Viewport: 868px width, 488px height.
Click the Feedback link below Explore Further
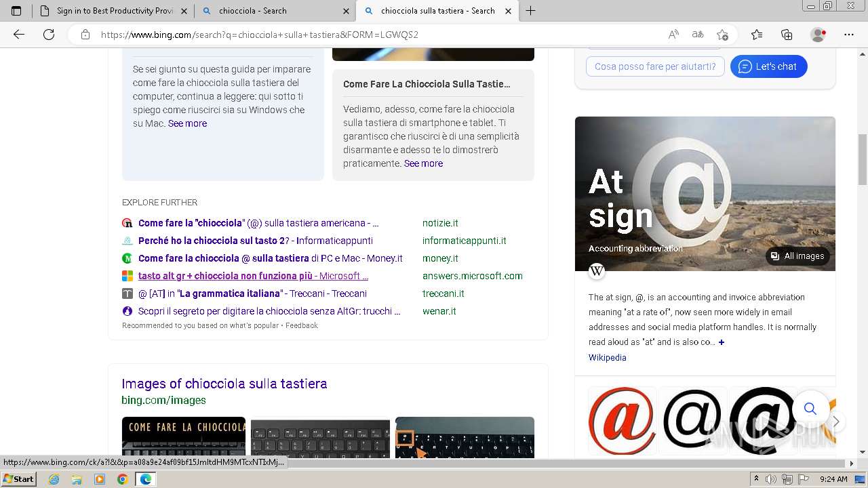coord(302,325)
